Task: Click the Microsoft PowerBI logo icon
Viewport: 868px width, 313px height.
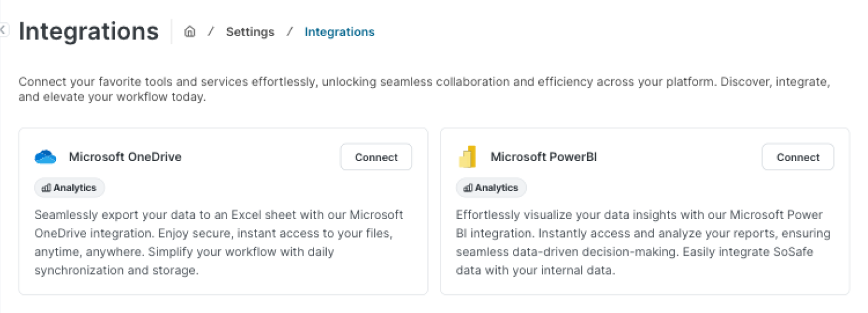Action: pyautogui.click(x=467, y=157)
